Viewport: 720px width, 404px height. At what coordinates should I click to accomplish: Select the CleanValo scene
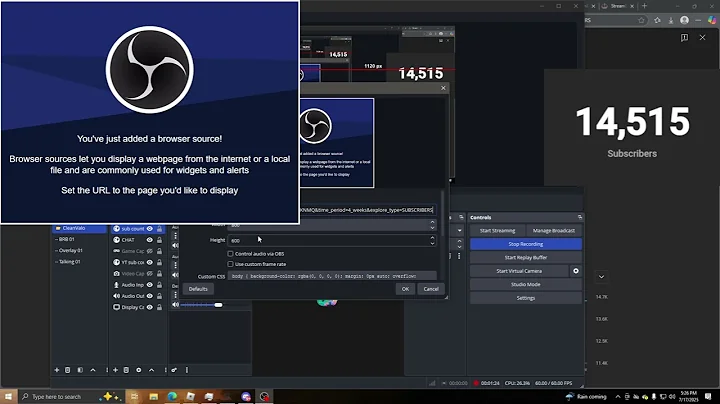pos(79,228)
